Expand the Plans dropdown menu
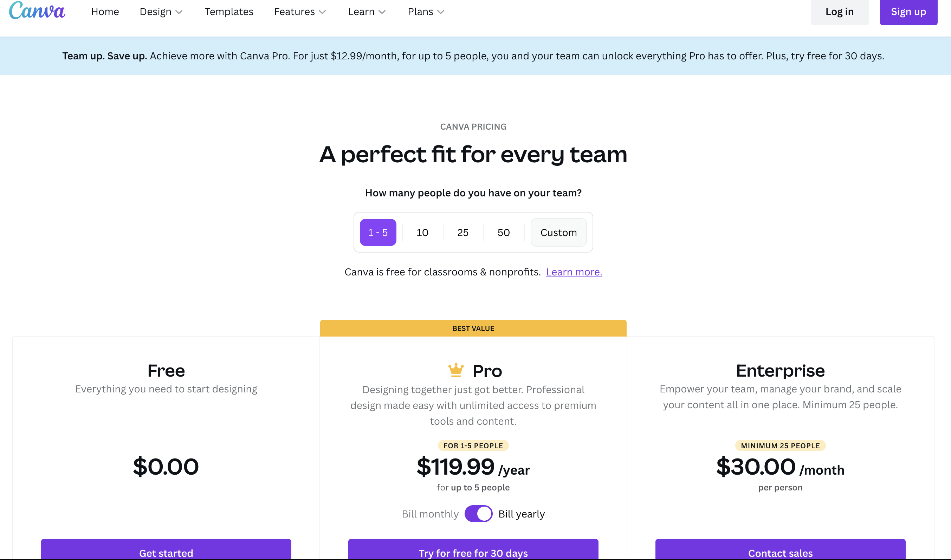The width and height of the screenshot is (951, 560). (425, 11)
